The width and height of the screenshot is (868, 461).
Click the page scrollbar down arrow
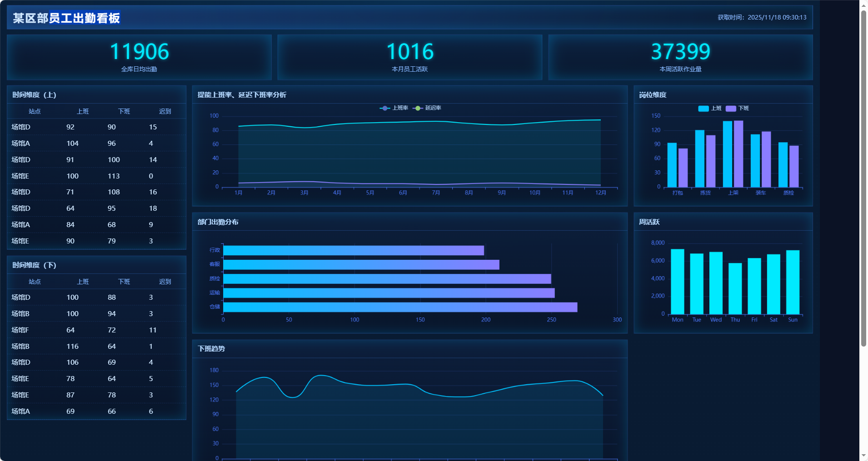[863, 455]
